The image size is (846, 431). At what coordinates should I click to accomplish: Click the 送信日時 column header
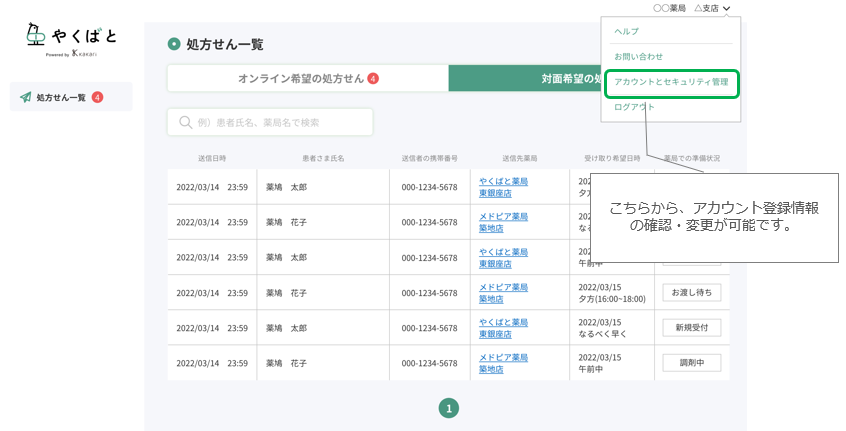tap(212, 158)
